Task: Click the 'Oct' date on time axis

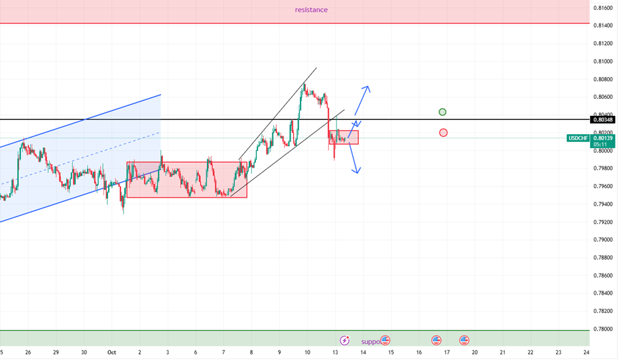Action: tap(111, 352)
